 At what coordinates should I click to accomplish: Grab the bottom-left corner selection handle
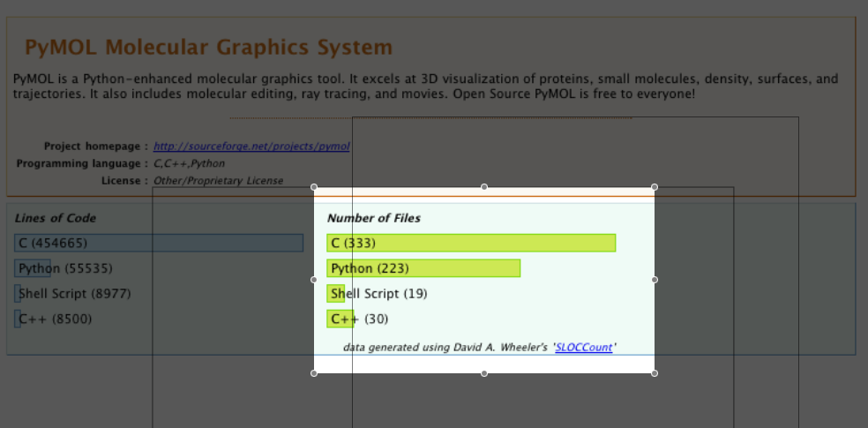[x=314, y=373]
